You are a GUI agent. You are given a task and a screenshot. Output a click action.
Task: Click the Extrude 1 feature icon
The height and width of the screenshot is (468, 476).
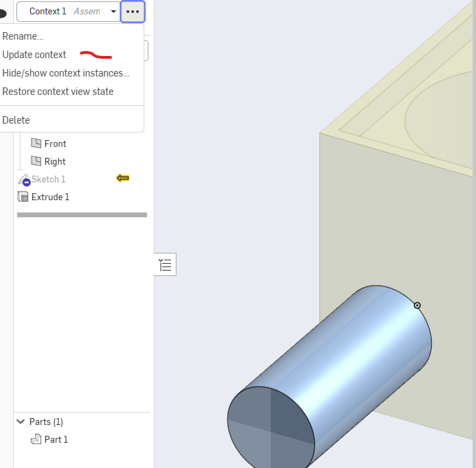(x=23, y=197)
